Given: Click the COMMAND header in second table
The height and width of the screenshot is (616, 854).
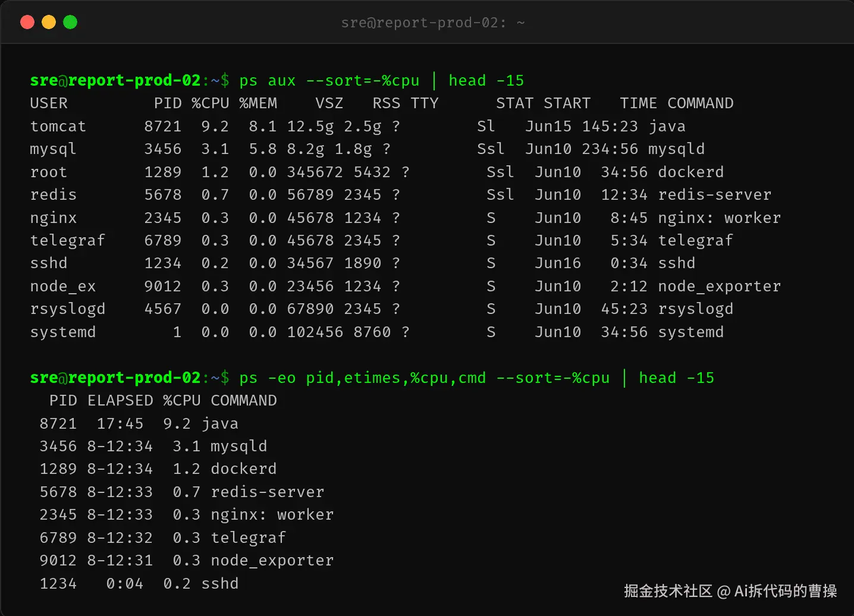Looking at the screenshot, I should tap(244, 400).
